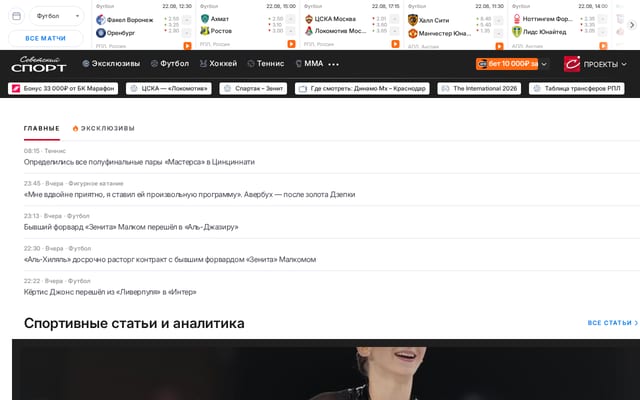640x400 pixels.
Task: Click the Ноттингем Форест team logo
Action: pyautogui.click(x=517, y=19)
